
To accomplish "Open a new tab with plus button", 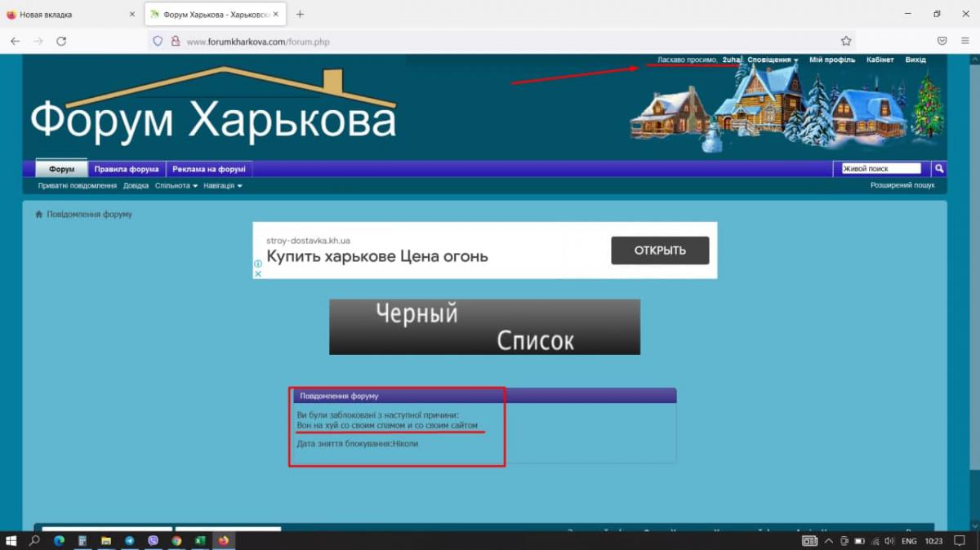I will (x=300, y=15).
